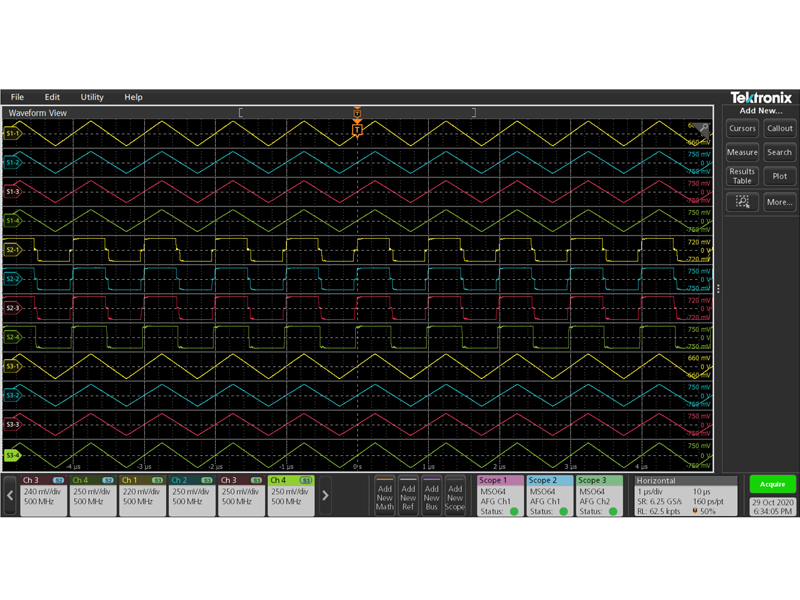Select the red S2-3 waveform handle

point(13,308)
